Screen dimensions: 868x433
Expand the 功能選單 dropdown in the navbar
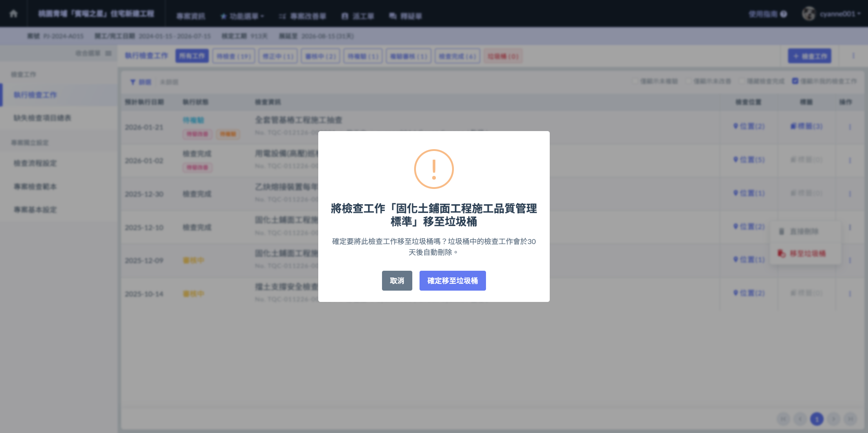coord(242,16)
